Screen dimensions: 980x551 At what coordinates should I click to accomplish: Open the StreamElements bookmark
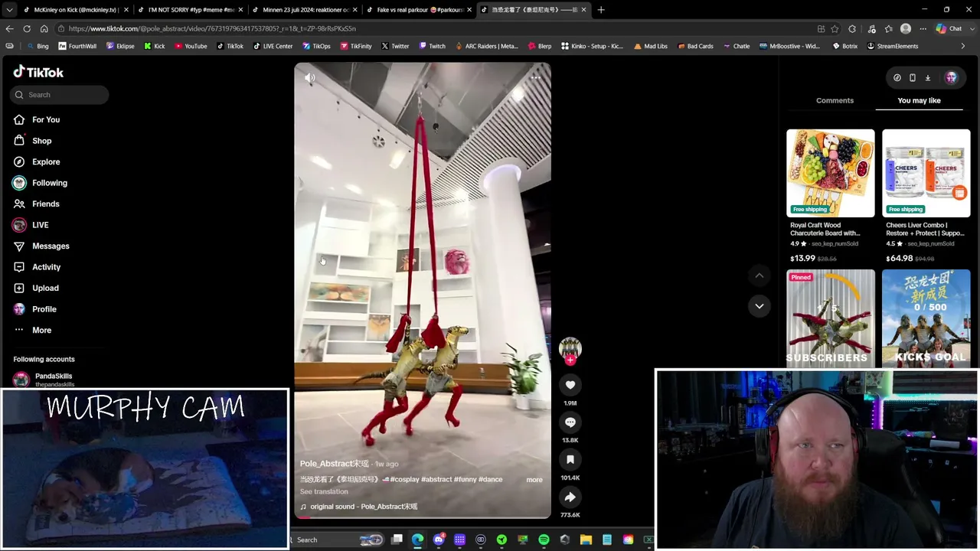892,46
